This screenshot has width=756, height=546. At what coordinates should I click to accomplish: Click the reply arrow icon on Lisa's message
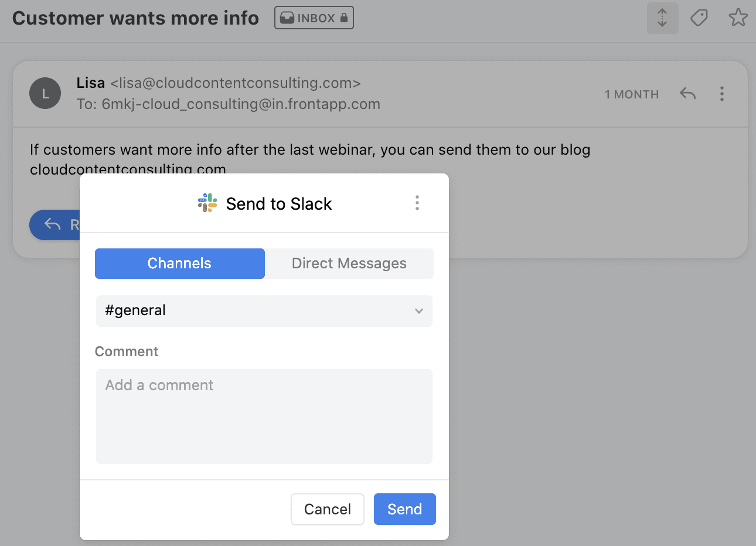point(687,94)
